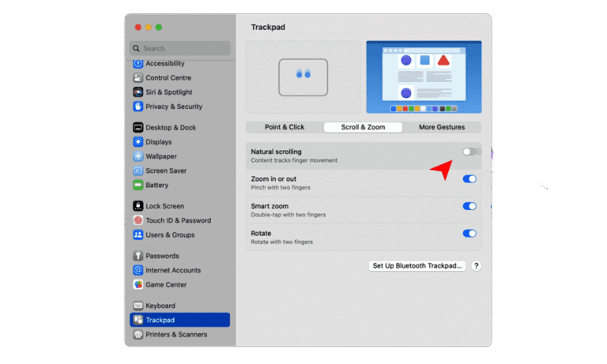Open Battery settings
This screenshot has width=607, height=364.
(156, 186)
